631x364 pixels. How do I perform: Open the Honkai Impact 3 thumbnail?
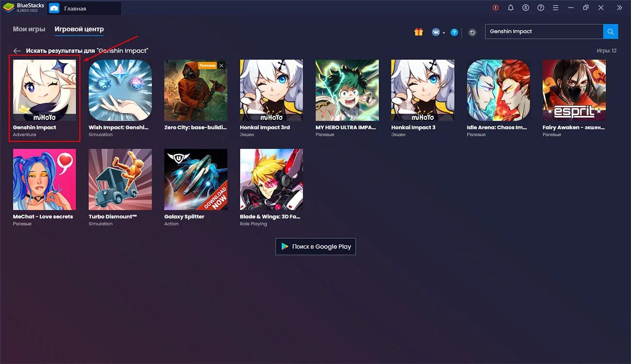click(423, 90)
